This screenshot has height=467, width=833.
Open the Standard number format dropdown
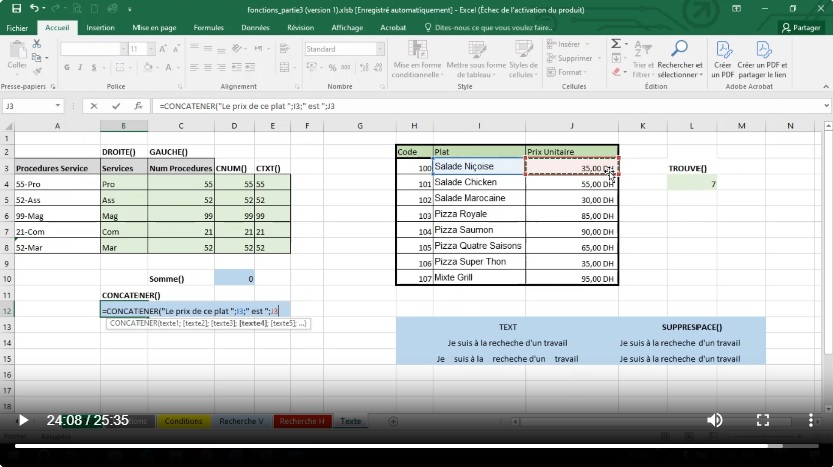(x=380, y=49)
